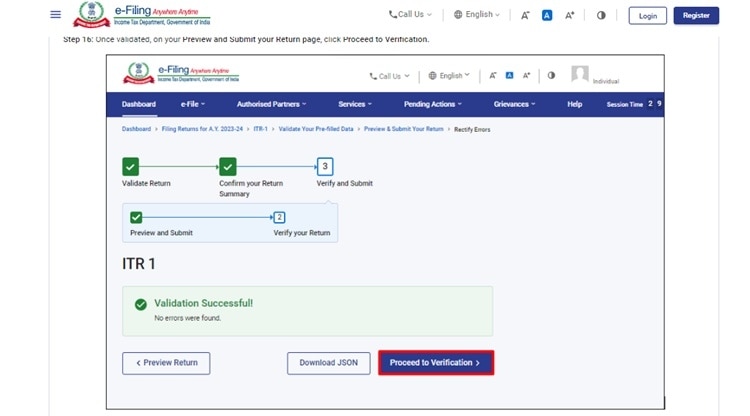Click the Preview Return button
Viewport: 750px width, 416px height.
[166, 363]
